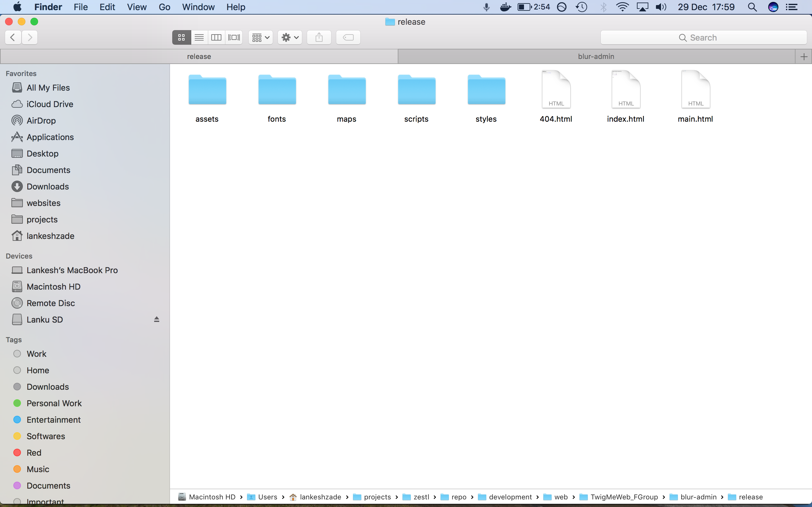Open Spotlight search from the menu bar
Image resolution: width=812 pixels, height=507 pixels.
click(x=753, y=7)
